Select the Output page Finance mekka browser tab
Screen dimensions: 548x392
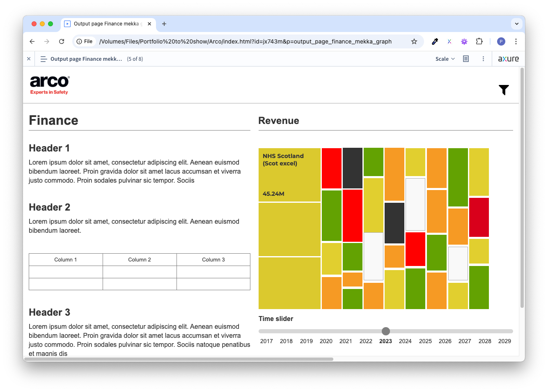(x=108, y=24)
